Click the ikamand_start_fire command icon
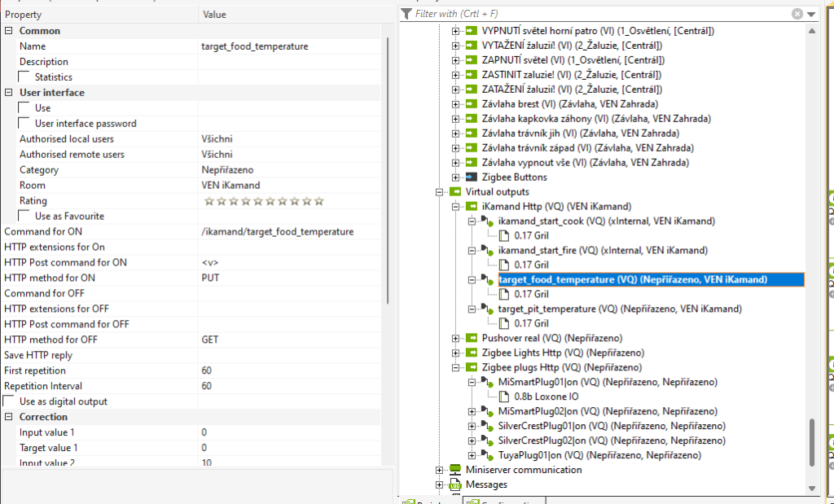This screenshot has height=504, width=834. tap(488, 251)
